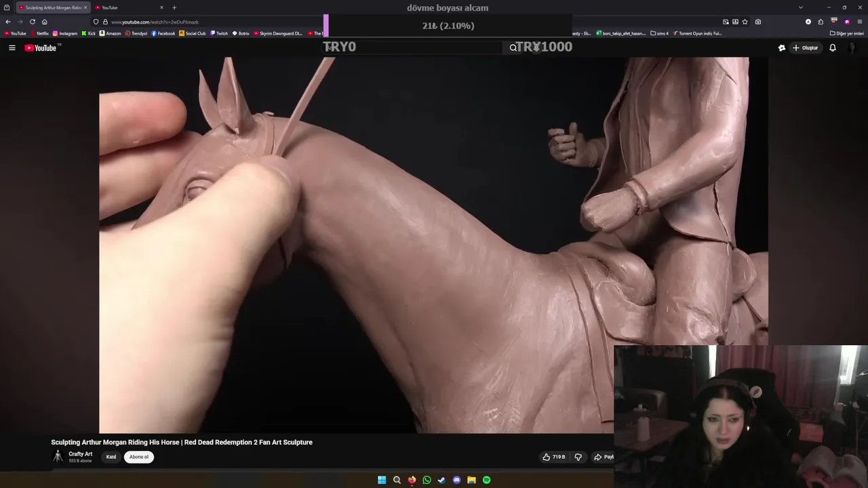Click the browser forward arrow

[20, 22]
